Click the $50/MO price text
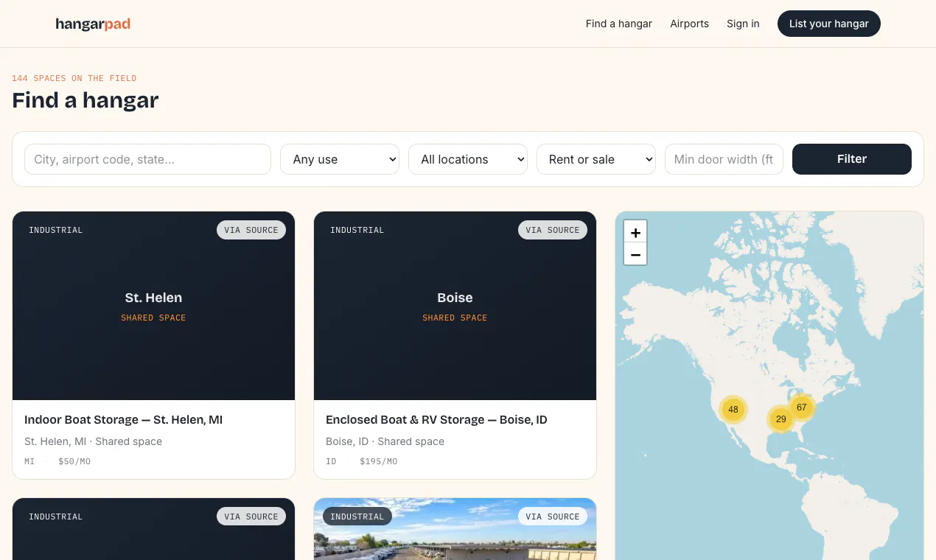This screenshot has height=560, width=936. click(x=74, y=462)
